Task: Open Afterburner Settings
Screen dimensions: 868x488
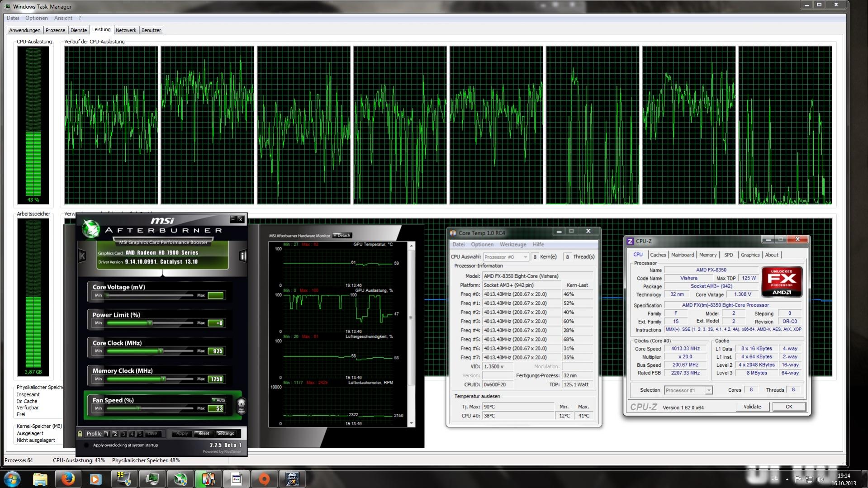Action: click(x=226, y=434)
